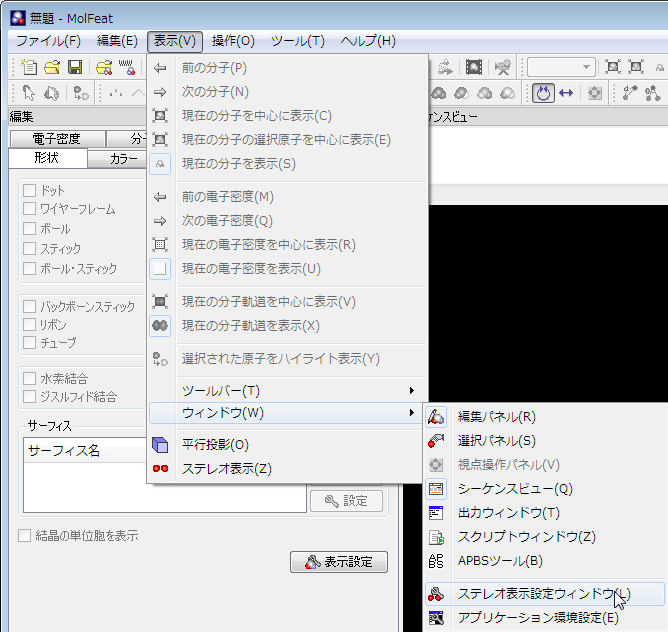Toggle 結晶の単位胞を表示 checkbox

click(25, 535)
